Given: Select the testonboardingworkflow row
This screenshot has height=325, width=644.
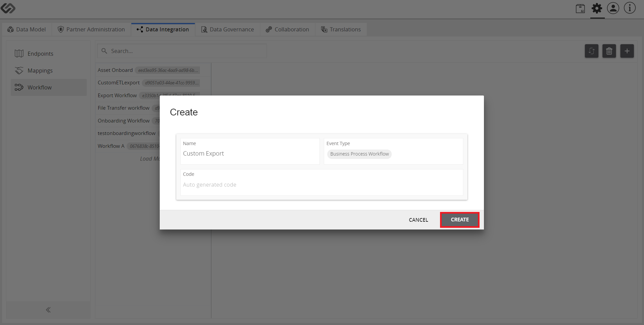Looking at the screenshot, I should 128,133.
